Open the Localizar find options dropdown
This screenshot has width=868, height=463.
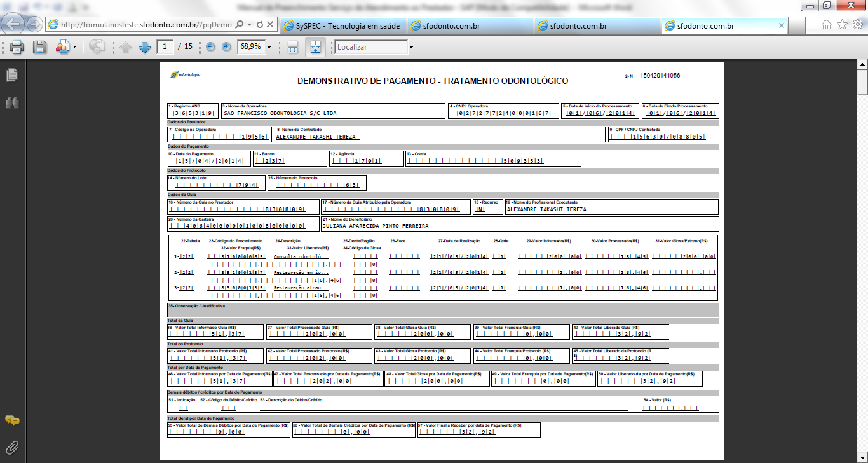click(411, 47)
